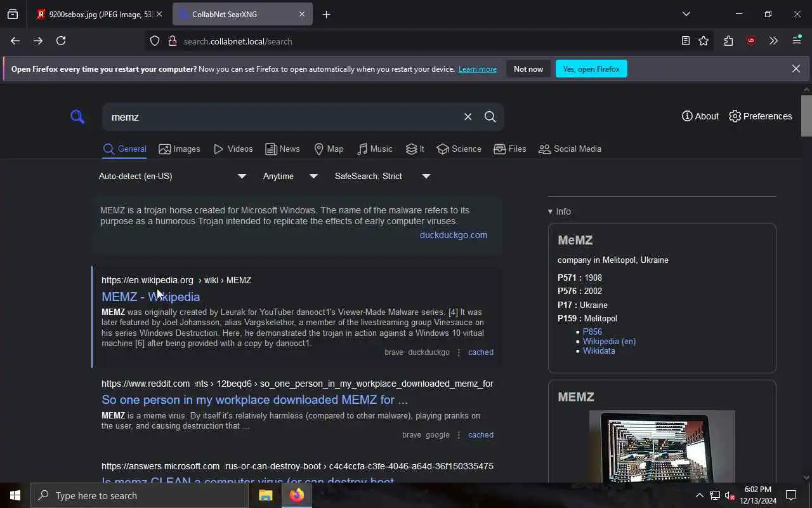Go back to previous page
Viewport: 812px width, 508px height.
point(15,41)
